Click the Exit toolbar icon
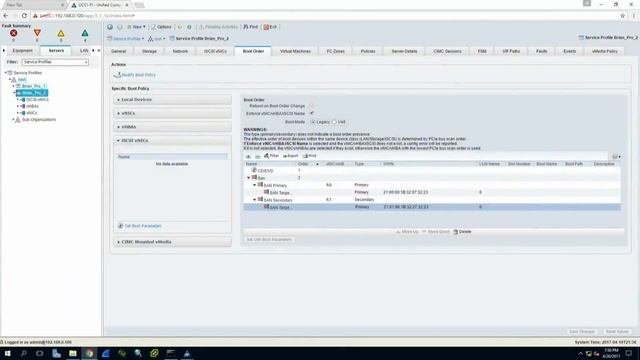640x360 pixels. coord(270,27)
